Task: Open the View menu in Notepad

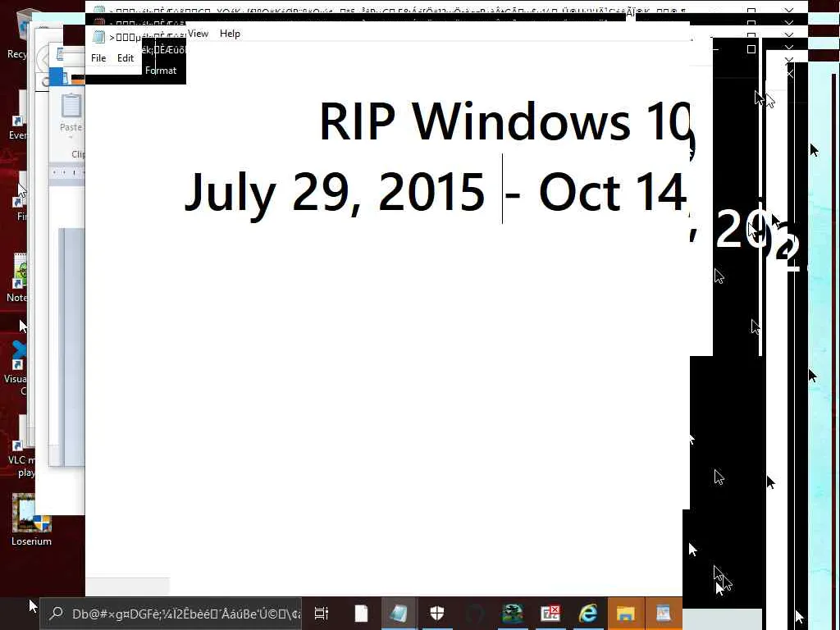Action: click(x=198, y=33)
